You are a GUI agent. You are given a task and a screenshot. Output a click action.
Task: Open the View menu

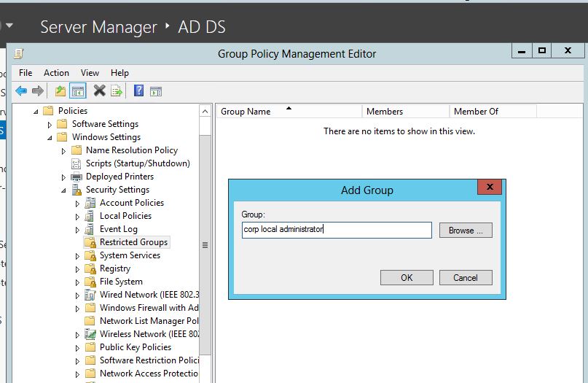click(x=90, y=73)
